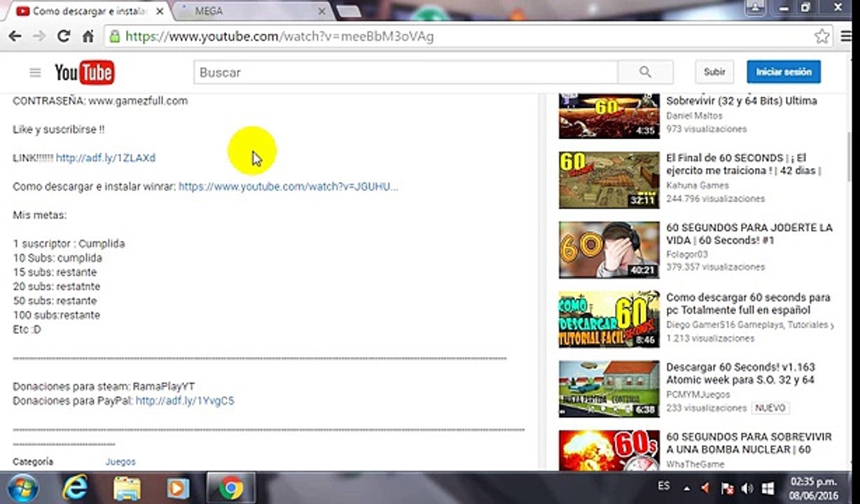
Task: Visit the Folagor03 channel name
Action: [x=687, y=255]
